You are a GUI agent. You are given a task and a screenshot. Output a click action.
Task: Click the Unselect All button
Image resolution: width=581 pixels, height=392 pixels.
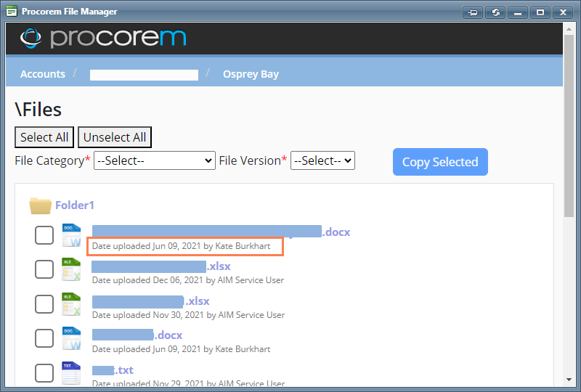pos(115,137)
